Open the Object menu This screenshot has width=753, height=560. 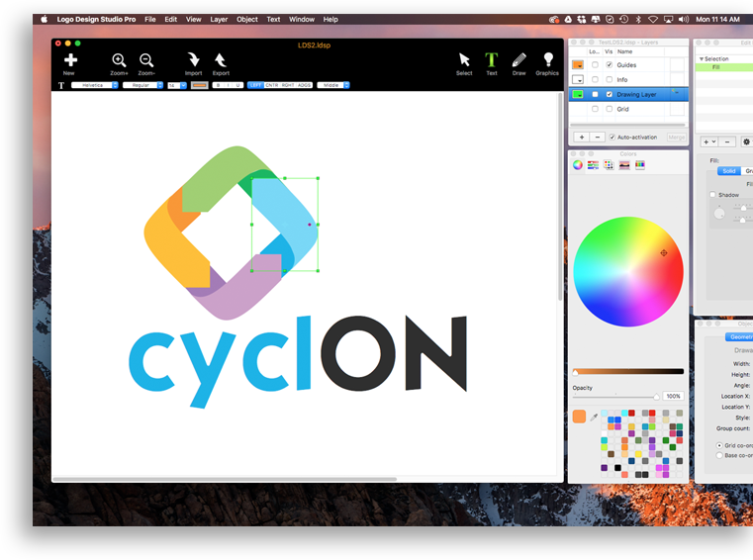pos(246,19)
